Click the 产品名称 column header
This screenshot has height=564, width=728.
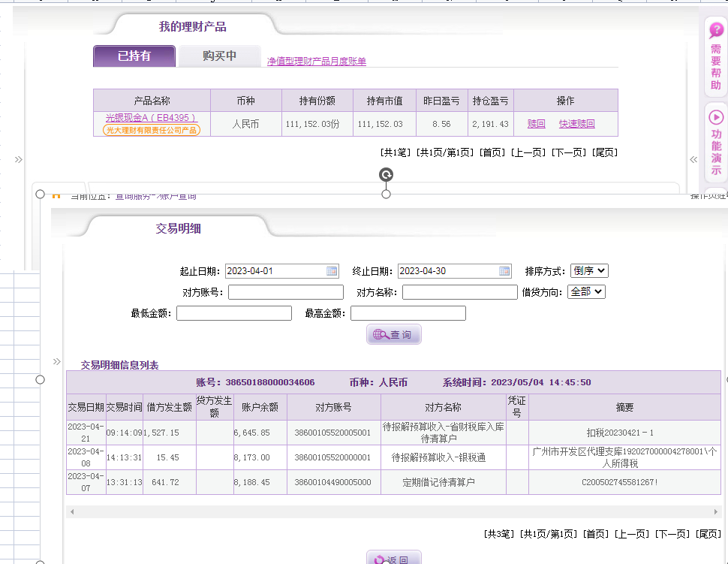(152, 101)
